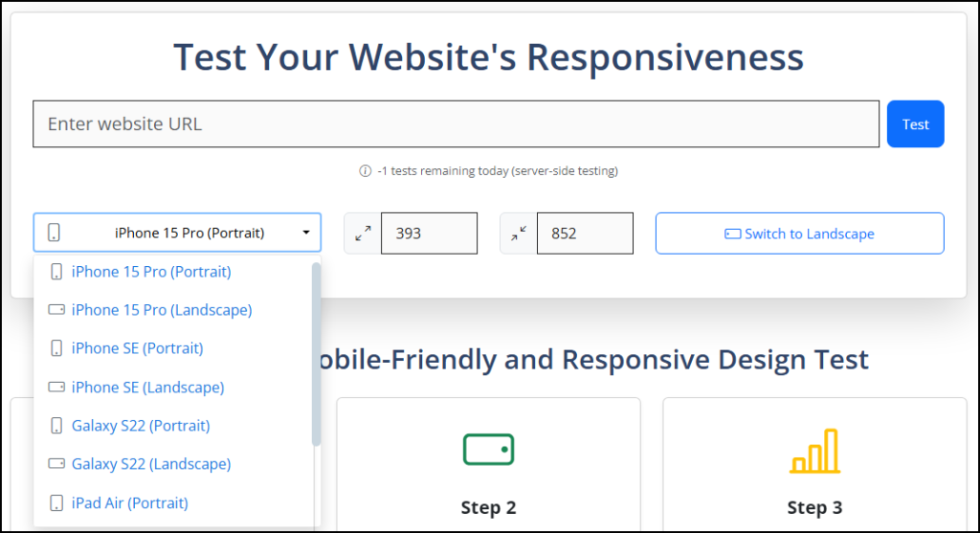980x533 pixels.
Task: Click phone icon in device selector box
Action: pyautogui.click(x=55, y=233)
